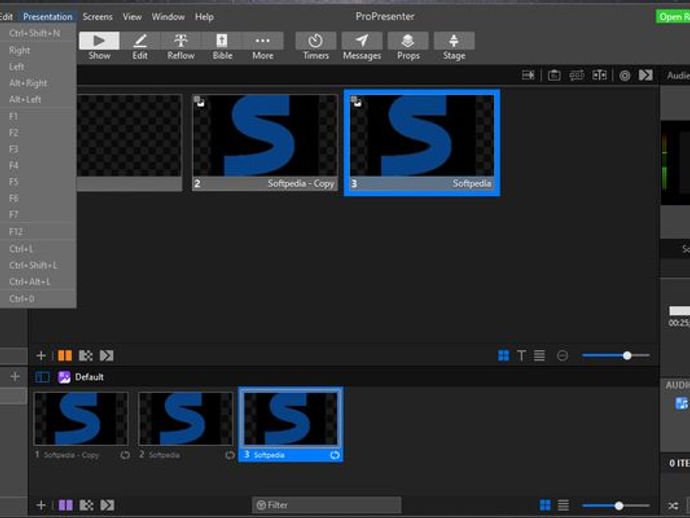Adjust the slide thumbnail size slider
Screen dimensions: 690x518
click(x=616, y=356)
